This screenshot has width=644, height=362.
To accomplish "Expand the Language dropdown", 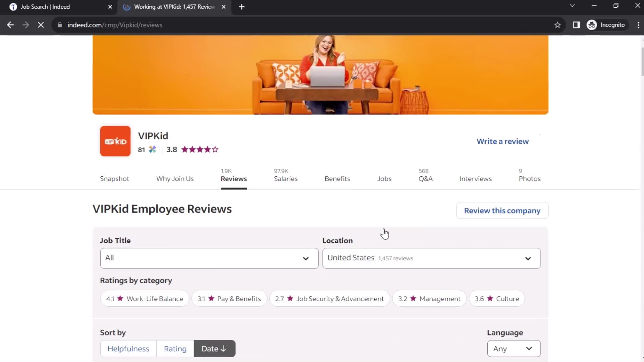I will [x=513, y=349].
